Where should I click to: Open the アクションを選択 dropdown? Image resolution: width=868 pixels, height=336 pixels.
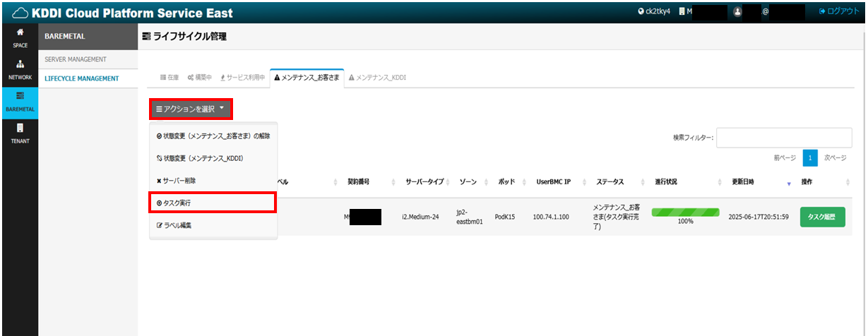191,109
